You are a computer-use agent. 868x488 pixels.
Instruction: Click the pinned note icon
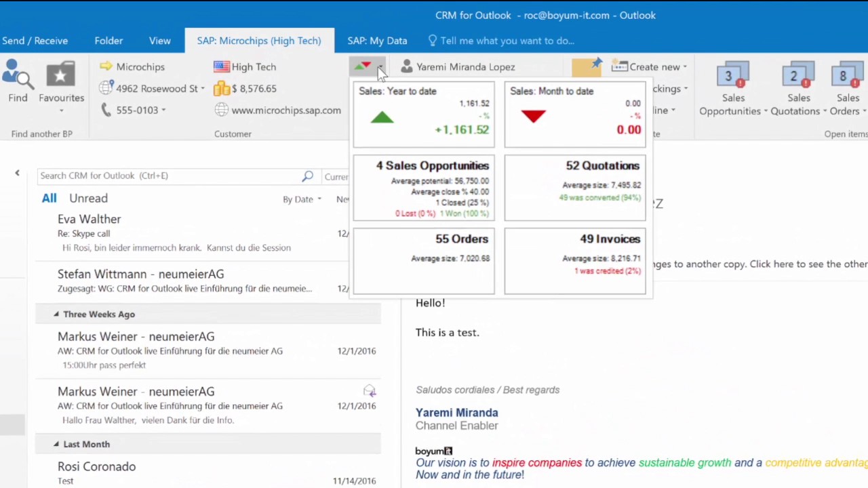coord(587,67)
